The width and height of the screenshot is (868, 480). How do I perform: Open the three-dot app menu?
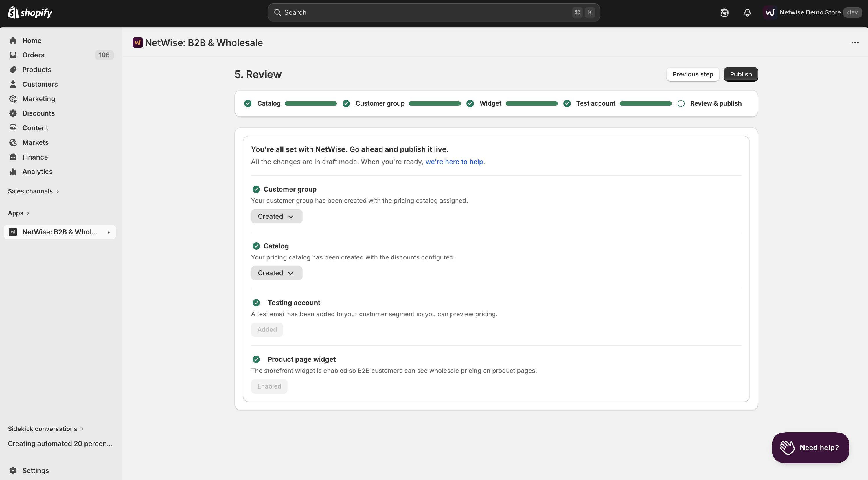tap(855, 43)
